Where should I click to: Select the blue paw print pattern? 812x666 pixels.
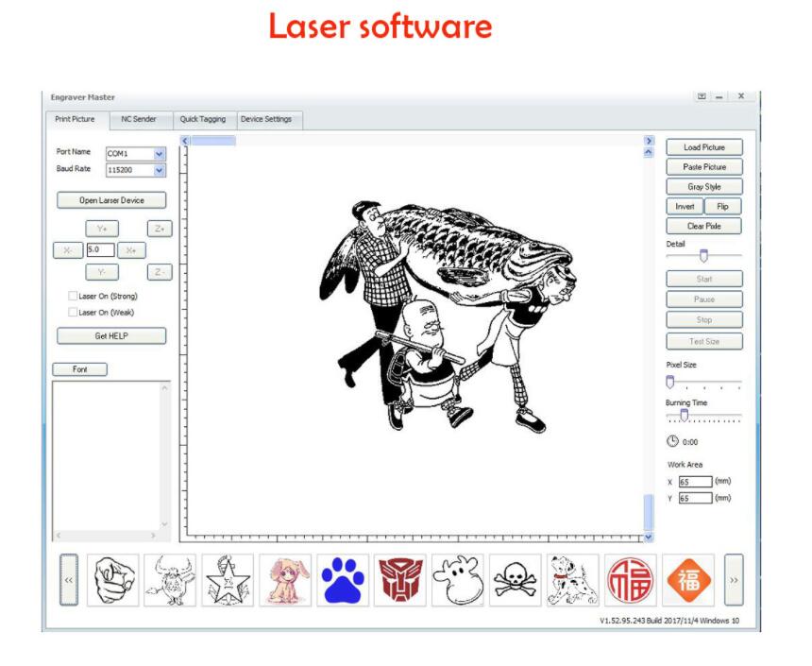[343, 579]
